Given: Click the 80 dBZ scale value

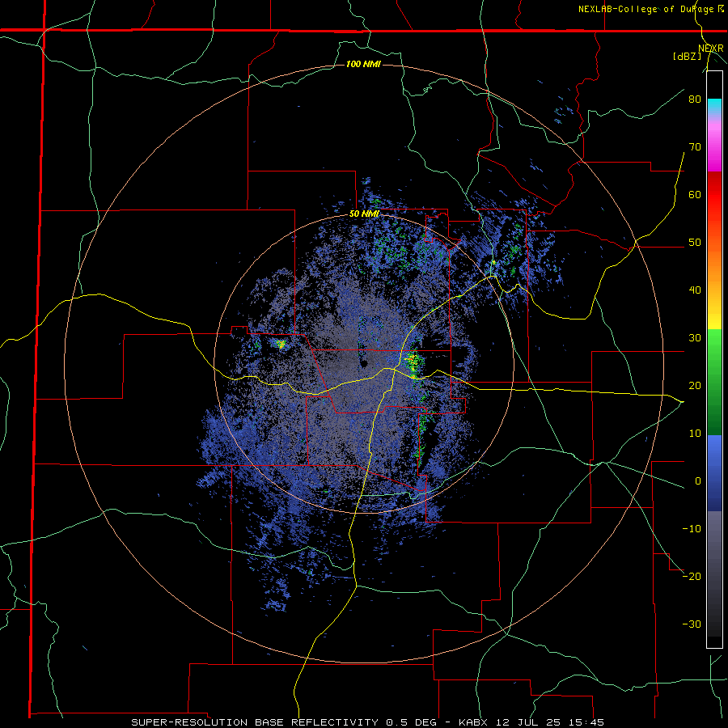Looking at the screenshot, I should coord(695,99).
